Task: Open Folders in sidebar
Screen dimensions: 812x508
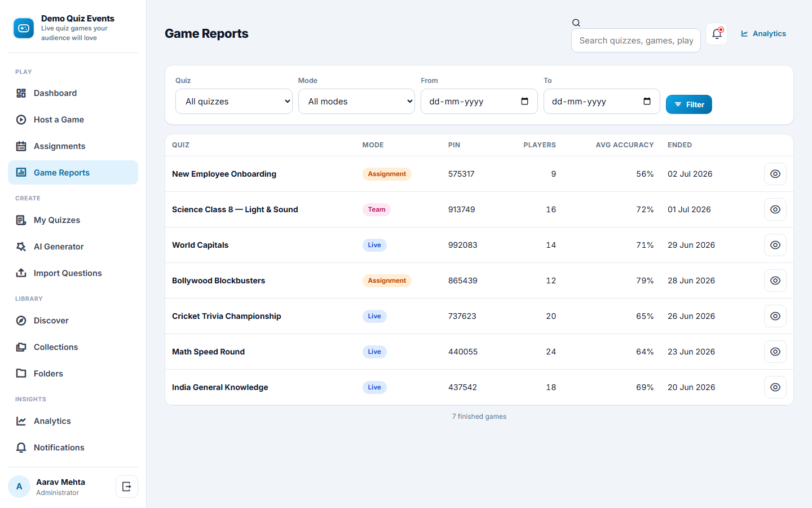Action: point(73,374)
